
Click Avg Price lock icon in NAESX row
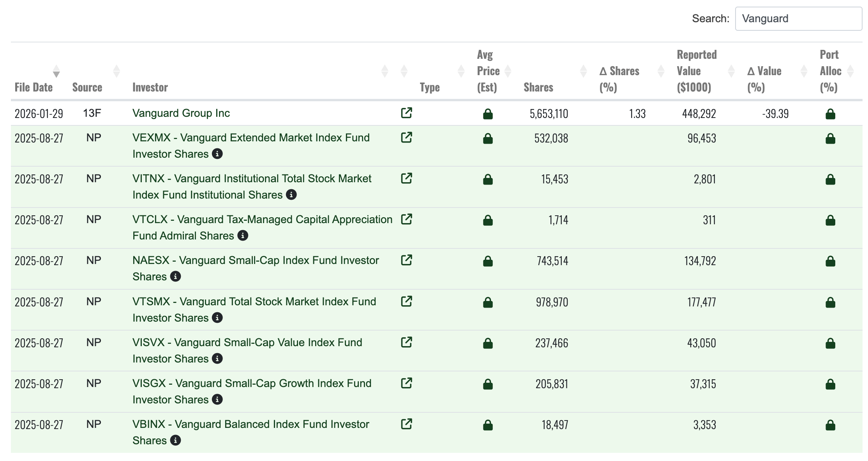tap(488, 261)
